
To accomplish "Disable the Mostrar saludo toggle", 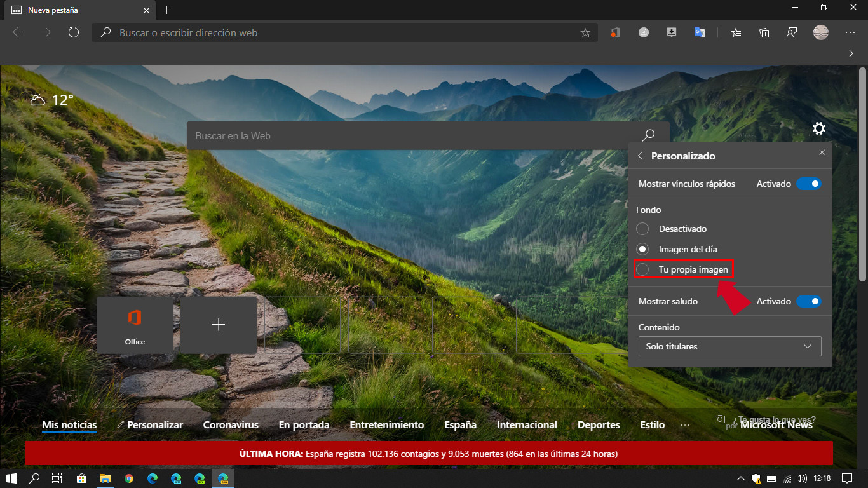I will [x=808, y=301].
